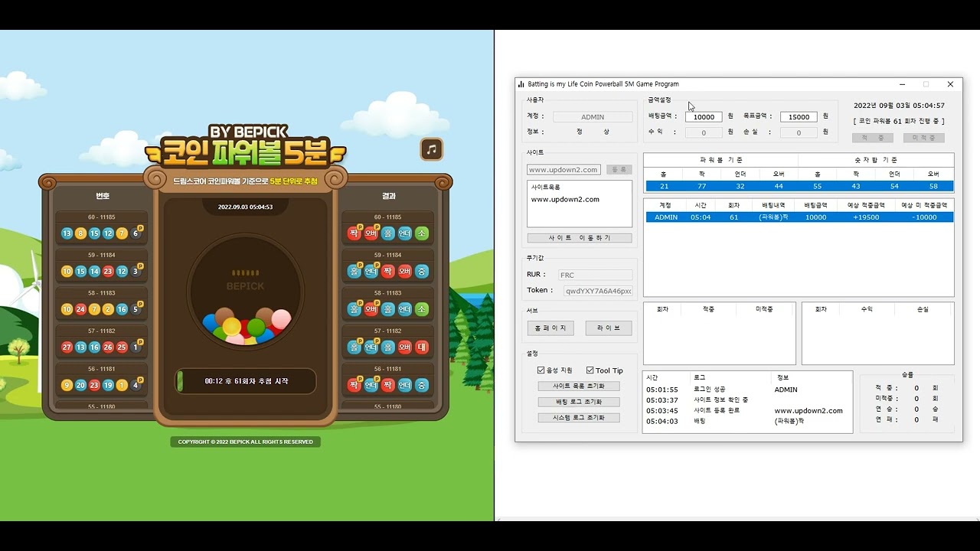
Task: Click the 예상 적중금액 column header
Action: point(866,205)
